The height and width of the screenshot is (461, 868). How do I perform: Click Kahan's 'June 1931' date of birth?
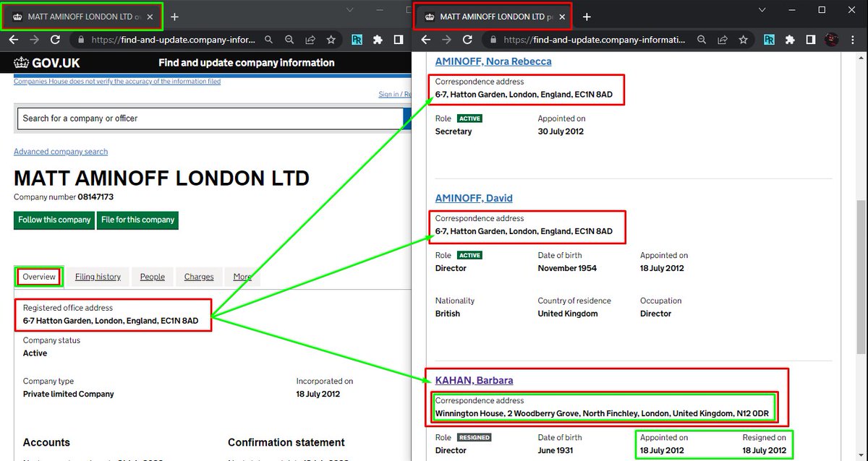click(555, 450)
